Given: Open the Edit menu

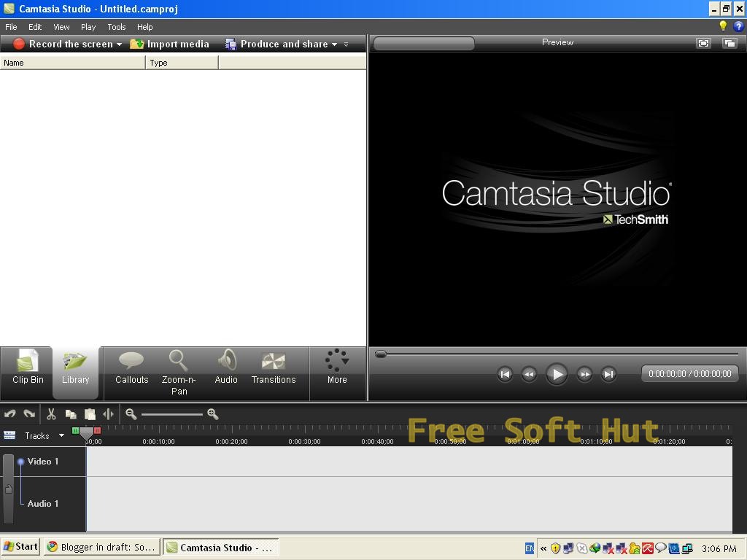Looking at the screenshot, I should point(35,27).
